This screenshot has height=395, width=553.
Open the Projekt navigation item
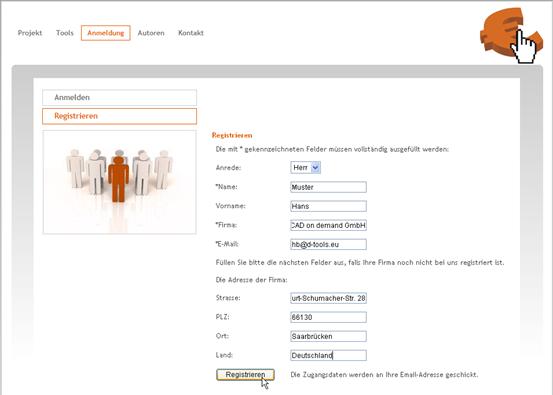(x=30, y=33)
